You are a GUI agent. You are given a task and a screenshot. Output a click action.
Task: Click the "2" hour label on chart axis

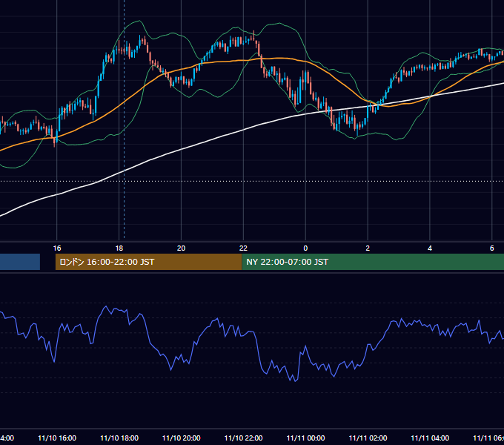coord(368,248)
